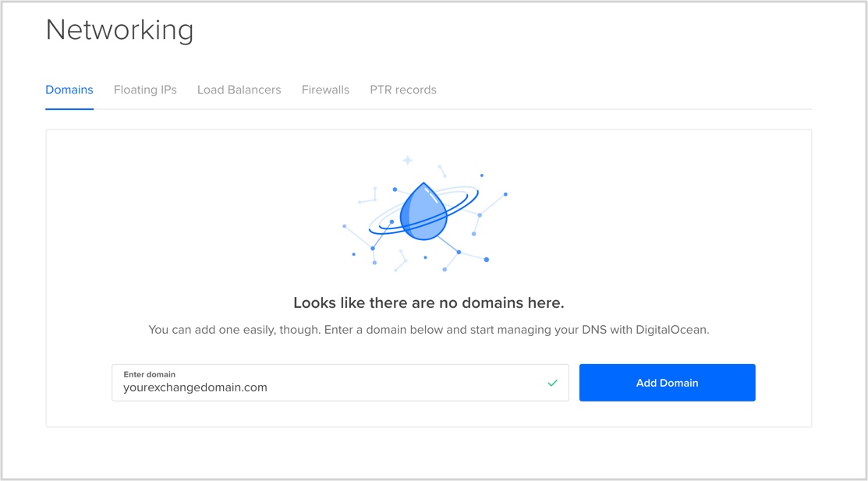Click the Add Domain button
Viewport: 868px width, 481px height.
coord(667,383)
